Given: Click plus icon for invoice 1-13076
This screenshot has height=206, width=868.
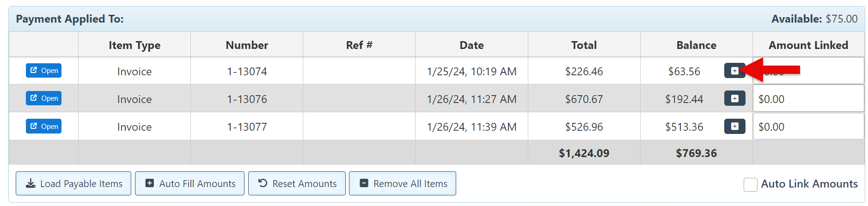Looking at the screenshot, I should point(734,98).
